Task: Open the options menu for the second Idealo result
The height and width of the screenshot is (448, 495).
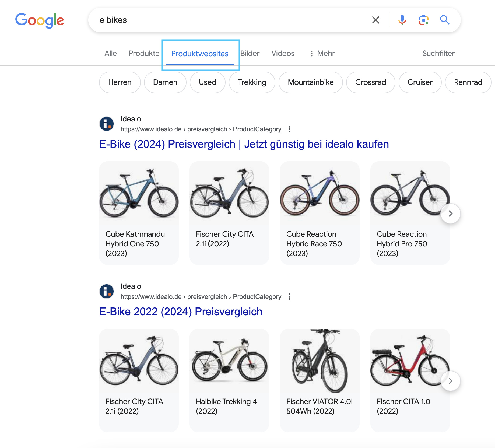Action: [x=289, y=297]
